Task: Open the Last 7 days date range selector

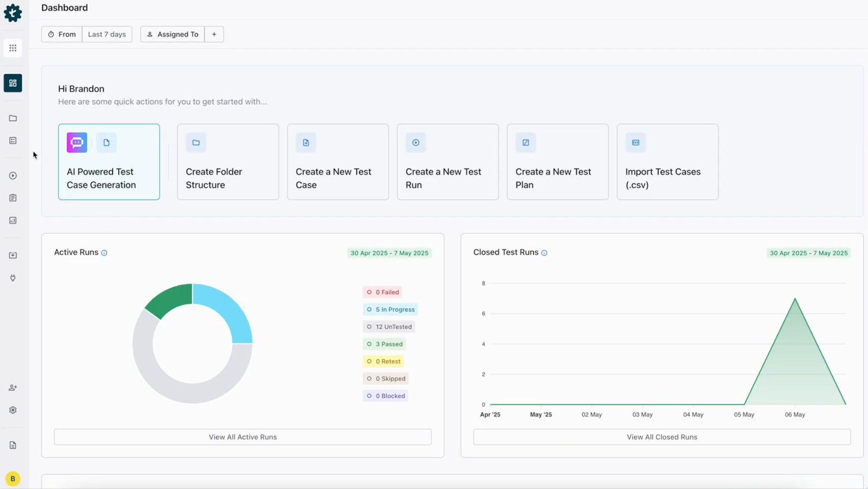Action: click(x=106, y=34)
